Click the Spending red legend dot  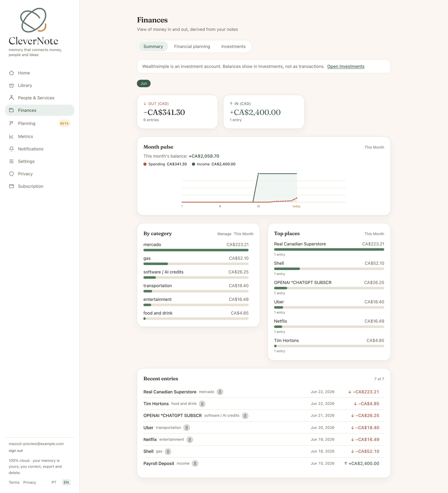click(x=145, y=164)
